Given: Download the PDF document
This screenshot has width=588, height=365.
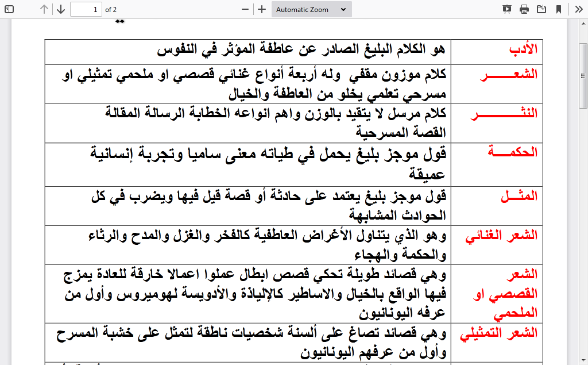Looking at the screenshot, I should pos(540,9).
